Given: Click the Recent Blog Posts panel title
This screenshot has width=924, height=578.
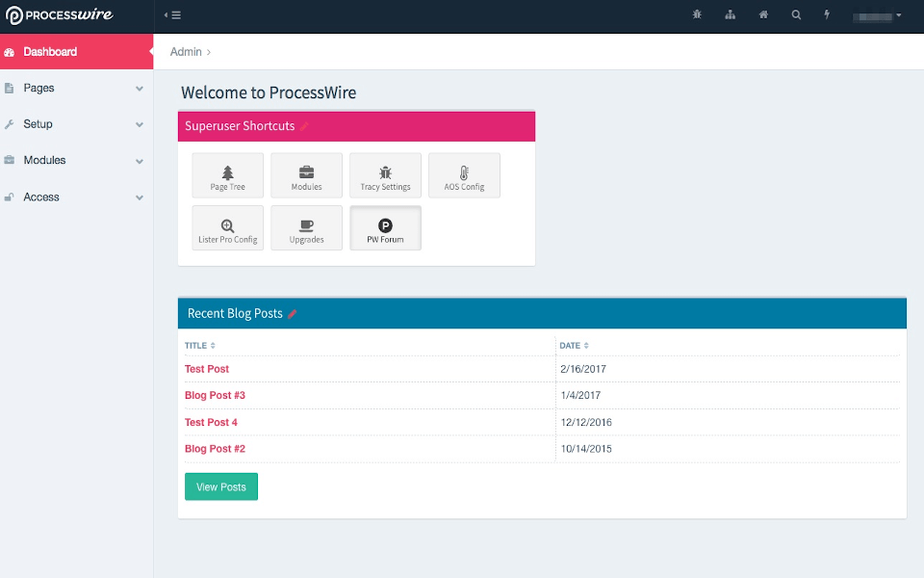Looking at the screenshot, I should pos(235,314).
